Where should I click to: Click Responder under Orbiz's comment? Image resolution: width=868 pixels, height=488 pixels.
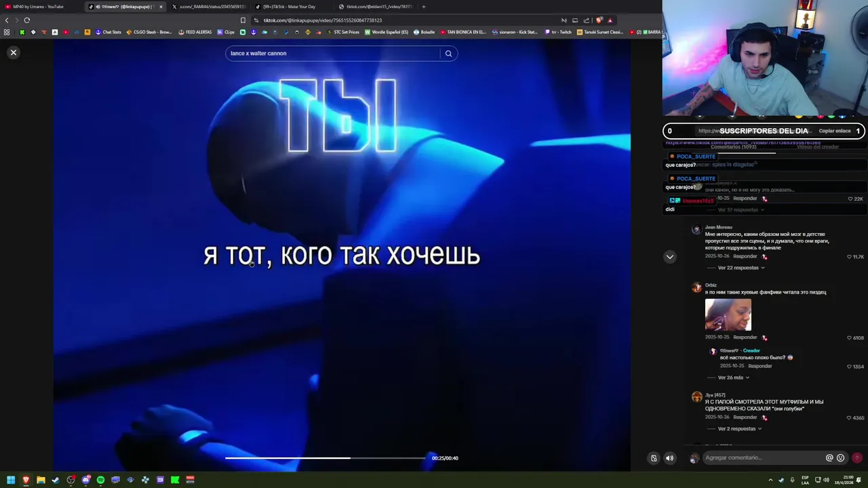point(745,337)
